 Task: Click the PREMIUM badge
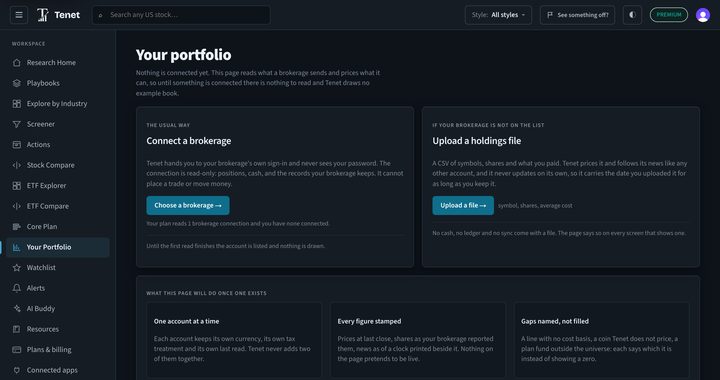[669, 15]
